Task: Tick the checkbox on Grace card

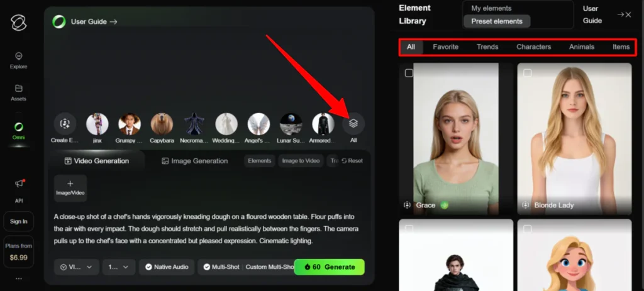Action: (x=409, y=73)
